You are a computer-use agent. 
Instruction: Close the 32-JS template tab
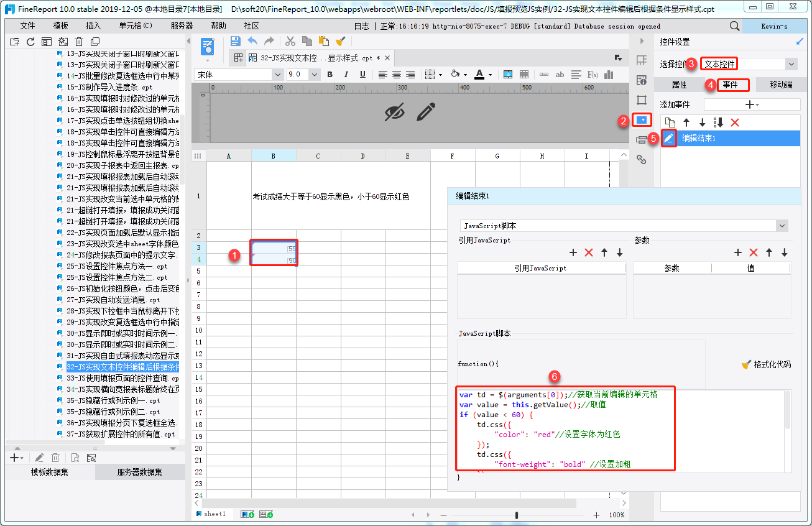[387, 58]
